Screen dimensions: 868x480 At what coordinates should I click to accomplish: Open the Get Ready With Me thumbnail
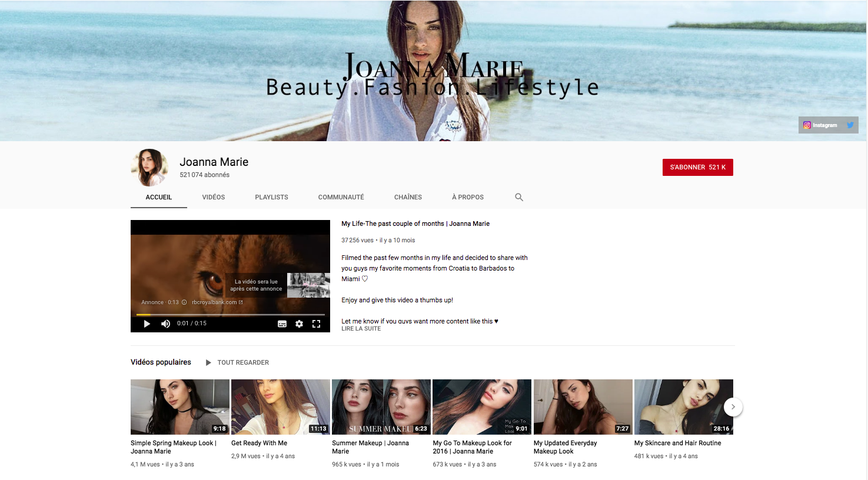[280, 406]
